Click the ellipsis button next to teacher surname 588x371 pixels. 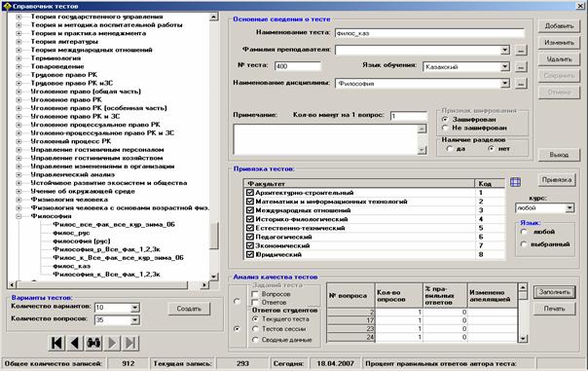coord(521,50)
